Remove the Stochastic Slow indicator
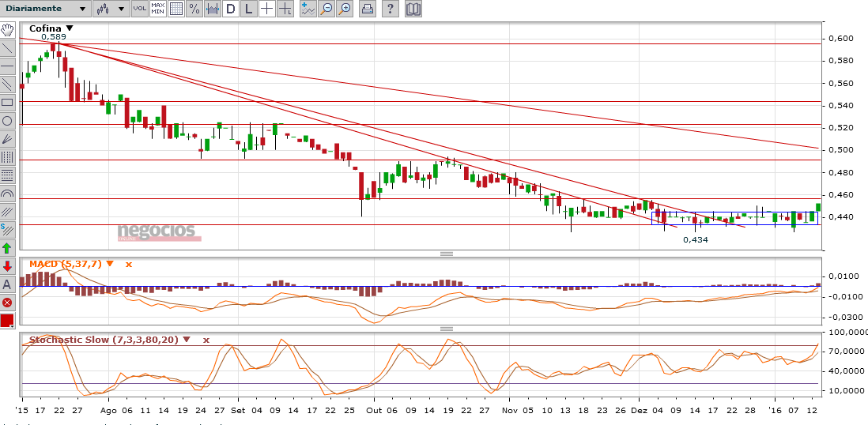The width and height of the screenshot is (868, 425). tap(206, 340)
